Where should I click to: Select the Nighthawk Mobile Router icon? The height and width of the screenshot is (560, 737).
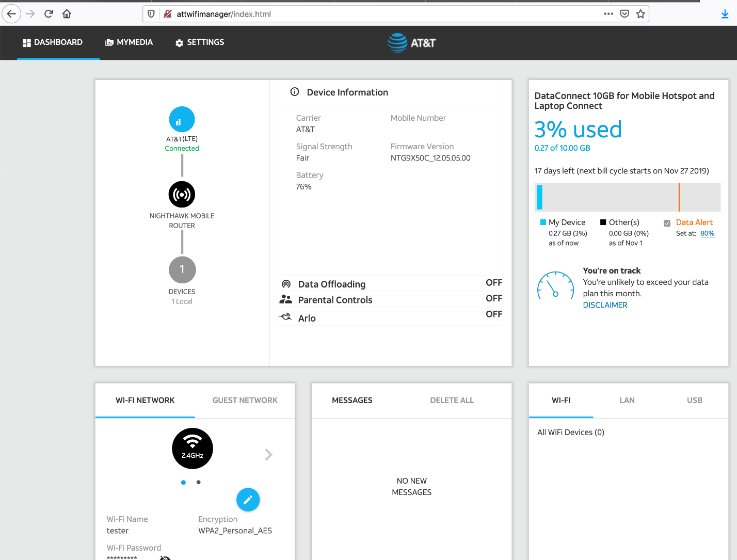click(182, 195)
